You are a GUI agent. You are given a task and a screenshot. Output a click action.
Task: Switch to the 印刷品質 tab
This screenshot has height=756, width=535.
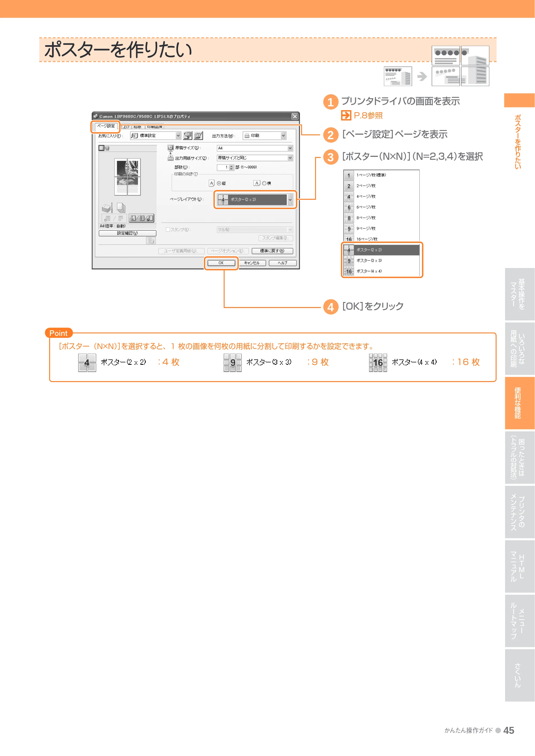click(155, 127)
